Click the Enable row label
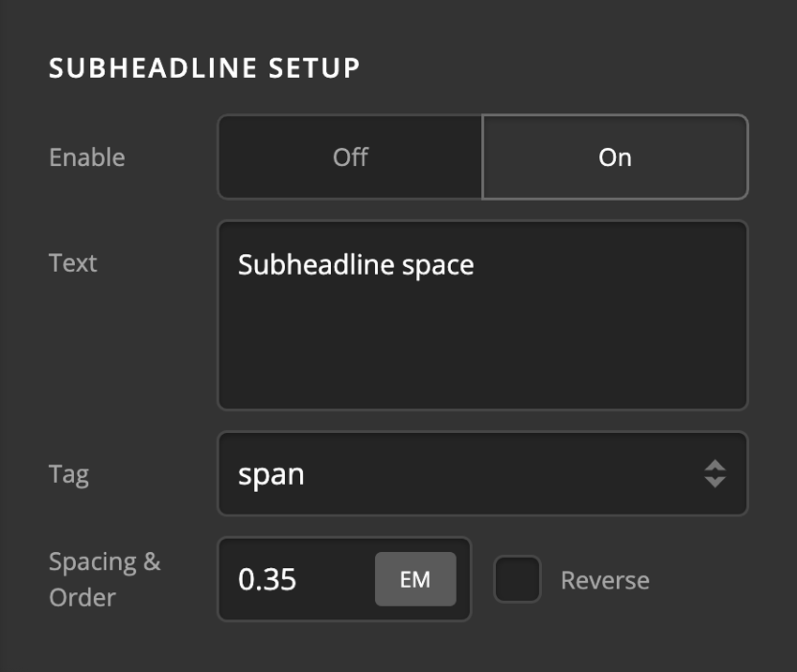This screenshot has width=797, height=672. pyautogui.click(x=86, y=157)
